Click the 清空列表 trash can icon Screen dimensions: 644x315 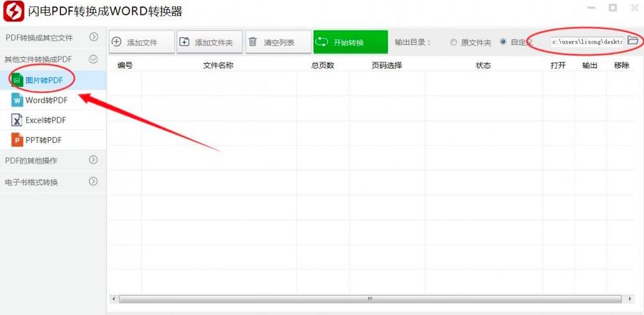[x=253, y=42]
